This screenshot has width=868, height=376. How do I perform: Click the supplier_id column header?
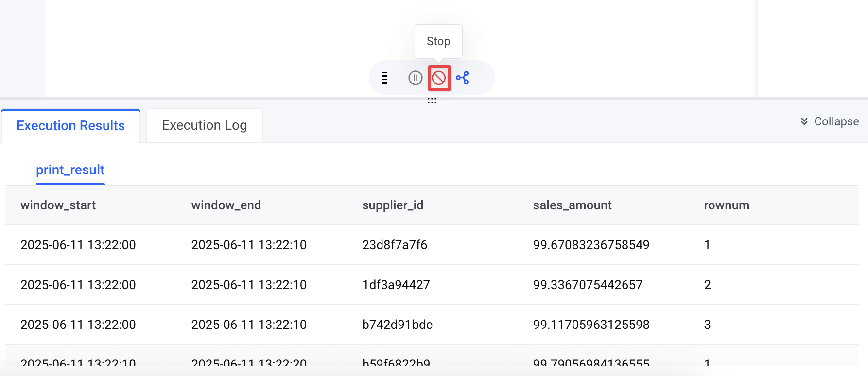(x=393, y=205)
